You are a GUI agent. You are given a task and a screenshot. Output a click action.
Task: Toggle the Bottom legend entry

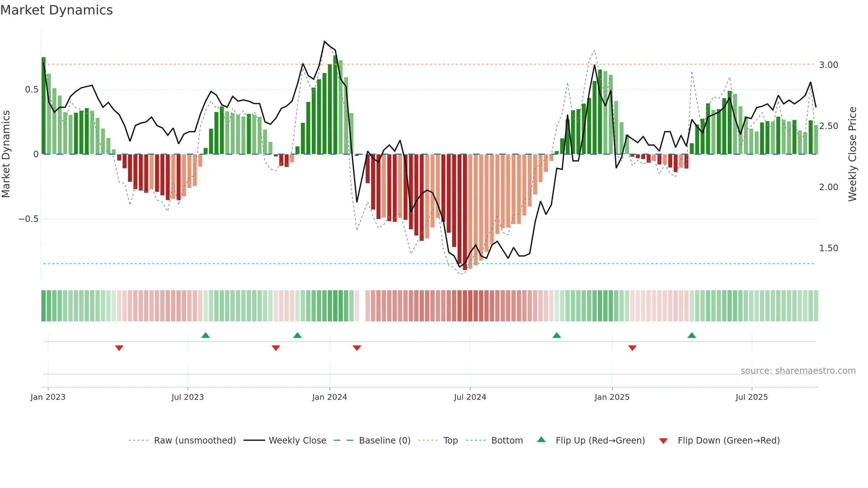494,440
